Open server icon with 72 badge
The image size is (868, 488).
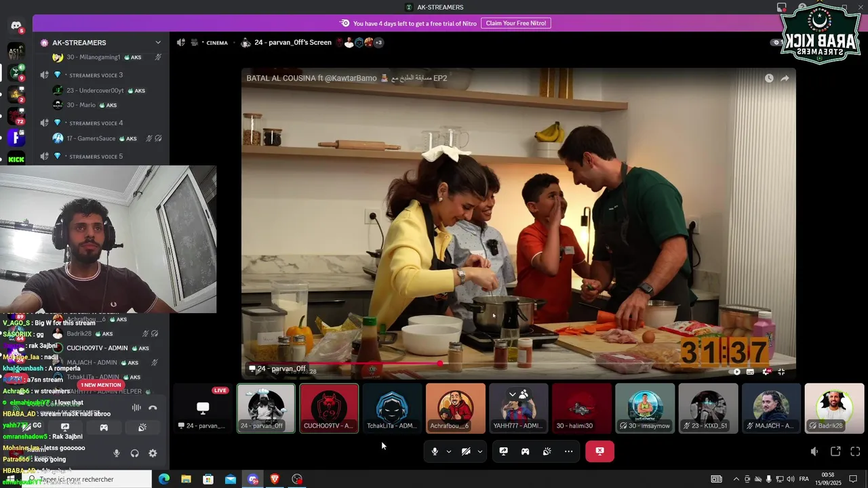pyautogui.click(x=16, y=116)
